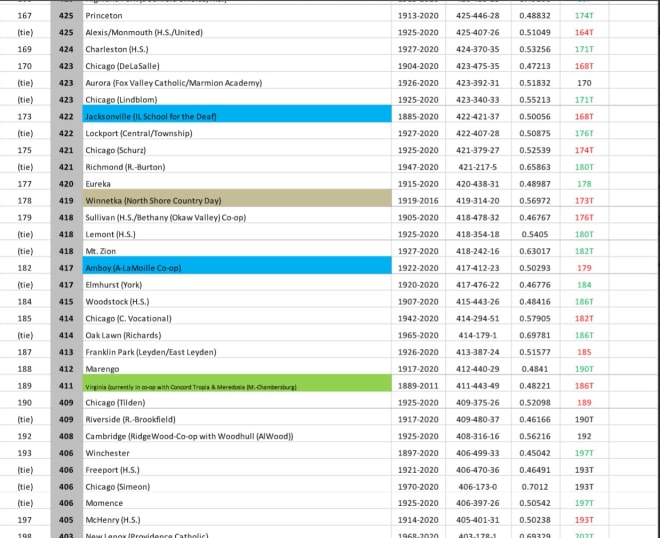The width and height of the screenshot is (660, 538).
Task: Click record cell 406-173-0
Action: (x=478, y=487)
